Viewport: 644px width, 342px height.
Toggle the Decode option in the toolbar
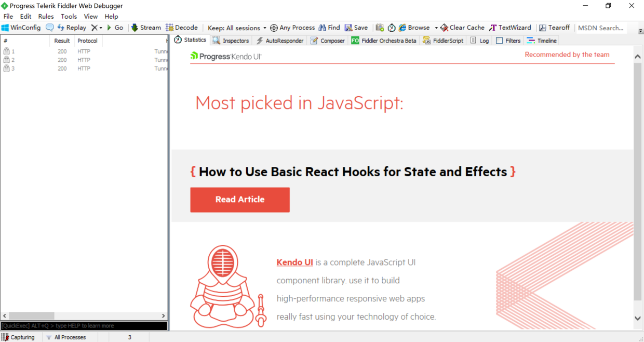182,28
